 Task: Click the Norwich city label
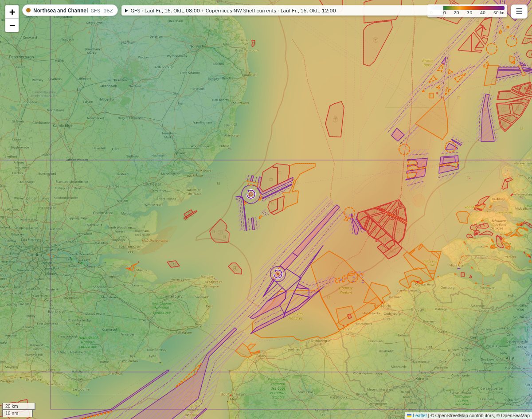(x=196, y=46)
